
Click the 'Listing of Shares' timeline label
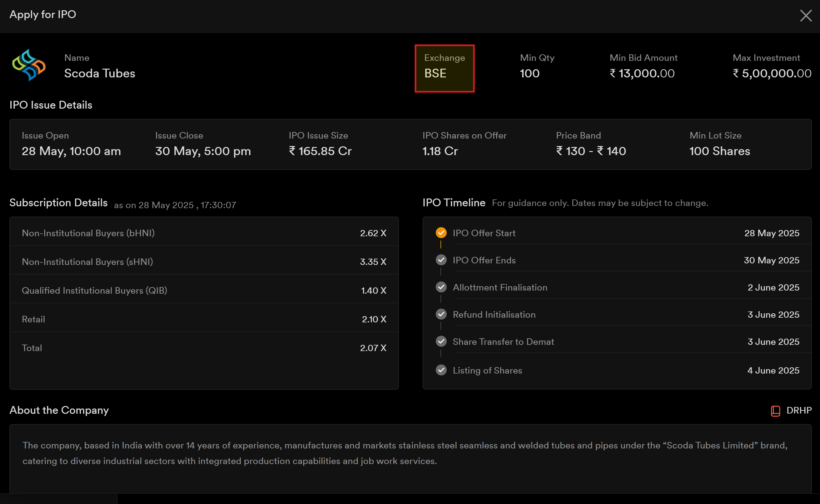487,370
